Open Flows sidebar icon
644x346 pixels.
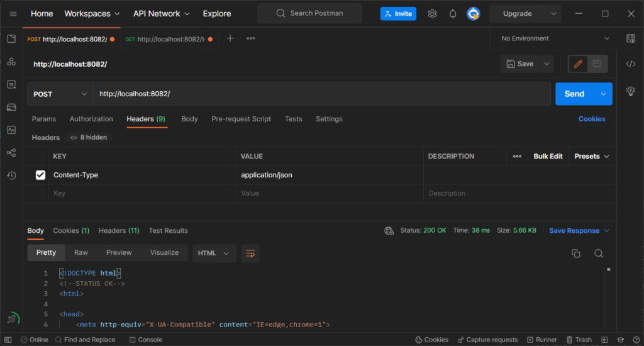(x=11, y=153)
